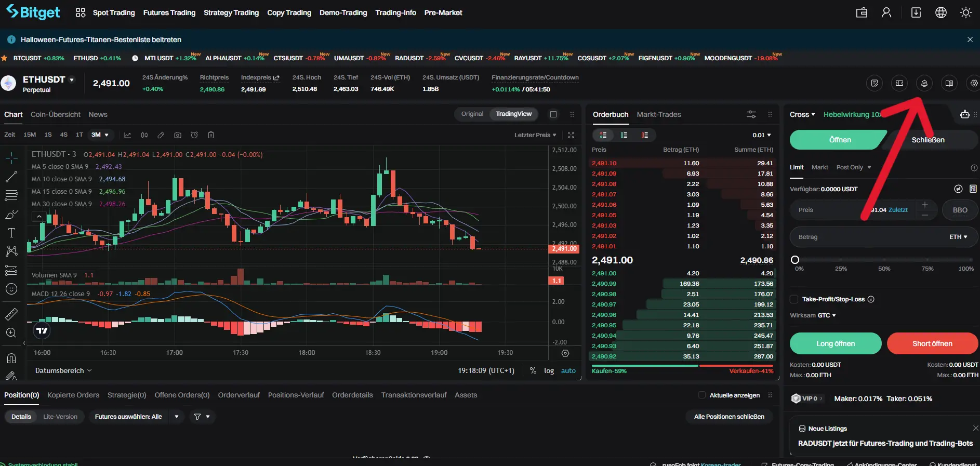Image resolution: width=980 pixels, height=466 pixels.
Task: Take a chart screenshot with camera icon
Action: point(178,135)
